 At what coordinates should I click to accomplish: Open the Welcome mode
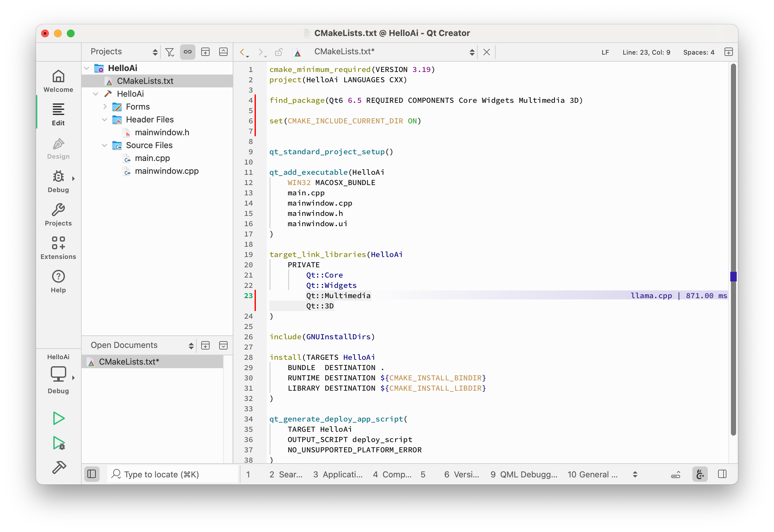58,81
